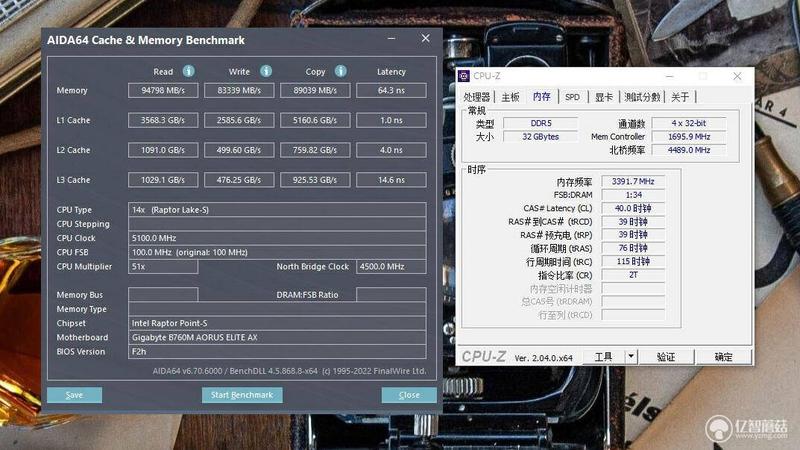Click the 4 x 32-bit channel value in CPU-Z
800x450 pixels.
pos(689,123)
